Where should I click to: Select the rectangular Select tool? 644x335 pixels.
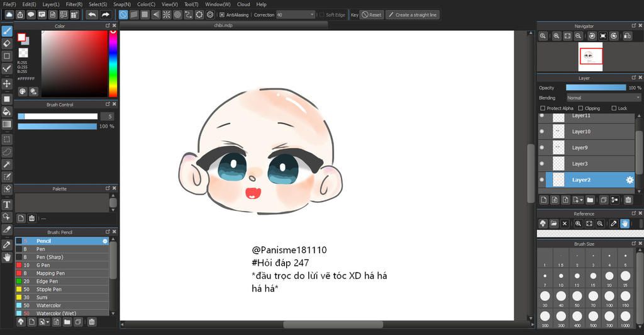(x=6, y=139)
